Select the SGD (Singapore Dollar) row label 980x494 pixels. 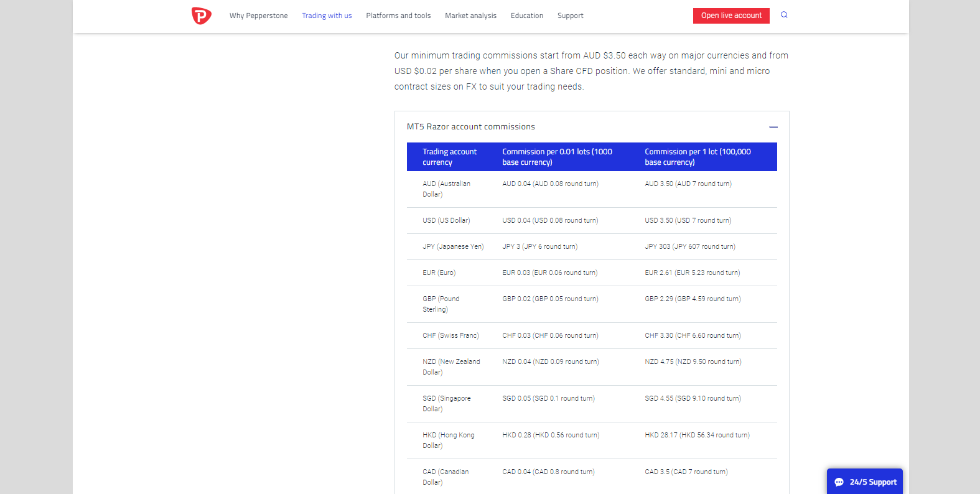click(x=447, y=404)
